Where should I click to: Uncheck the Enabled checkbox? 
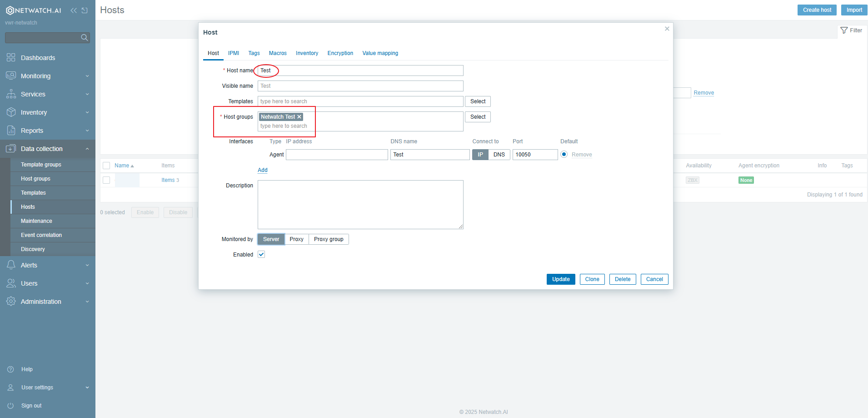click(261, 255)
